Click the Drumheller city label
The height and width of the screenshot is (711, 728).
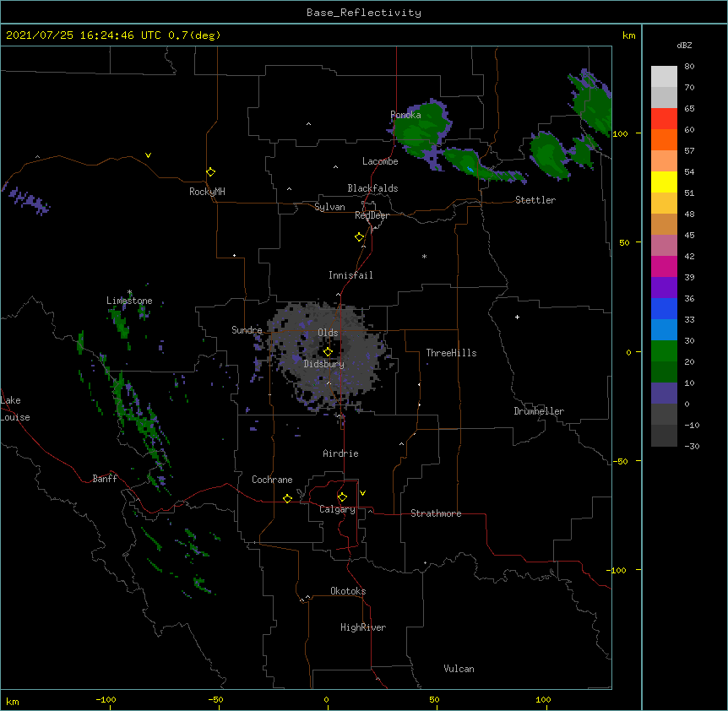coord(539,411)
